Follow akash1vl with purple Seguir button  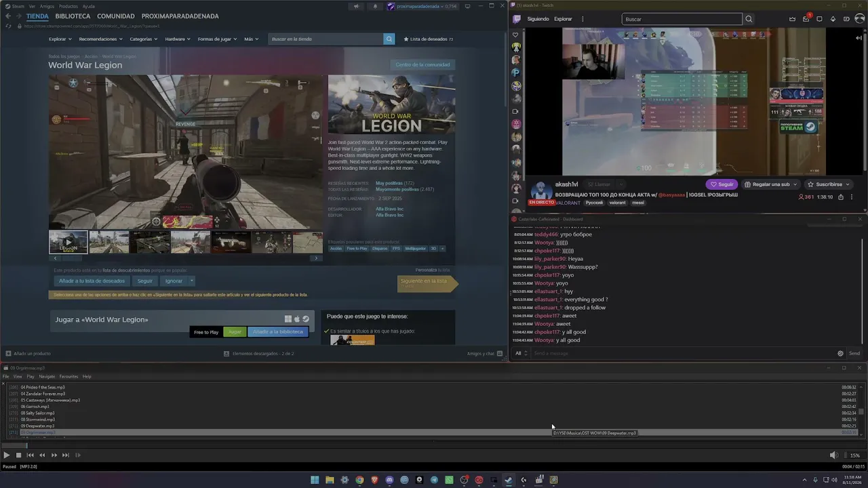(722, 184)
